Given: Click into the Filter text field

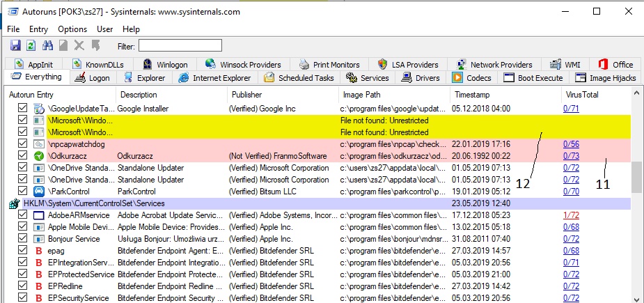Looking at the screenshot, I should 180,46.
